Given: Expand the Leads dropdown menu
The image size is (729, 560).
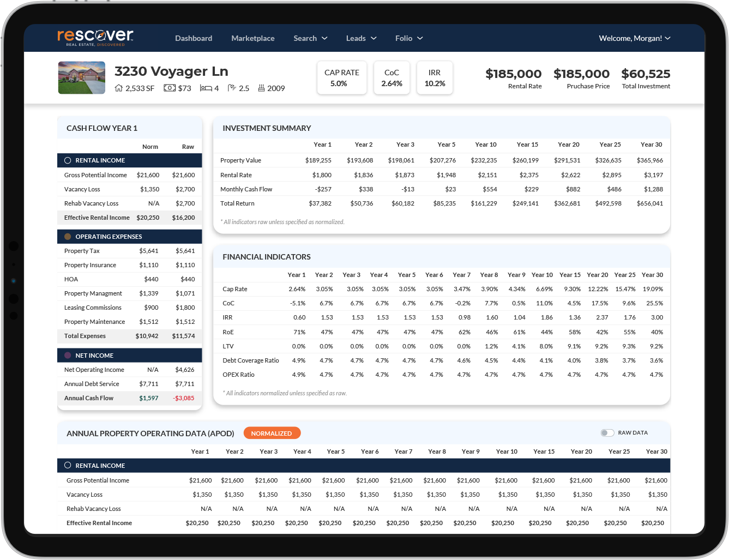Looking at the screenshot, I should coord(361,38).
